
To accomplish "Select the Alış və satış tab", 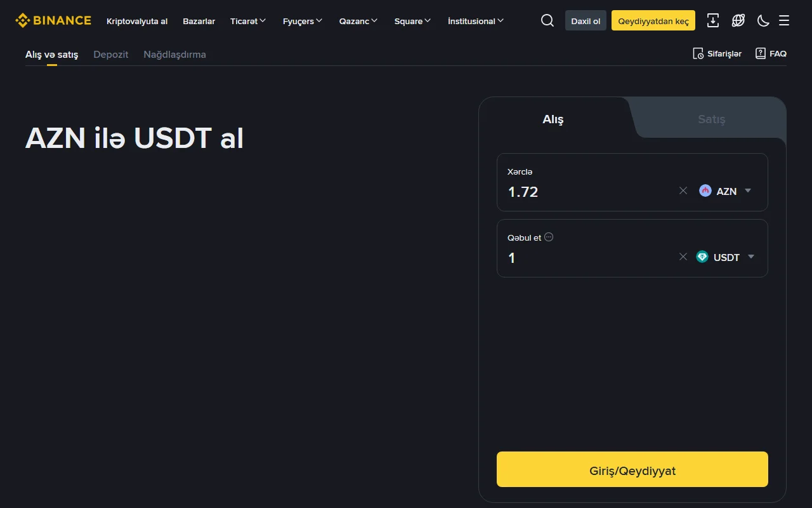I will [51, 55].
